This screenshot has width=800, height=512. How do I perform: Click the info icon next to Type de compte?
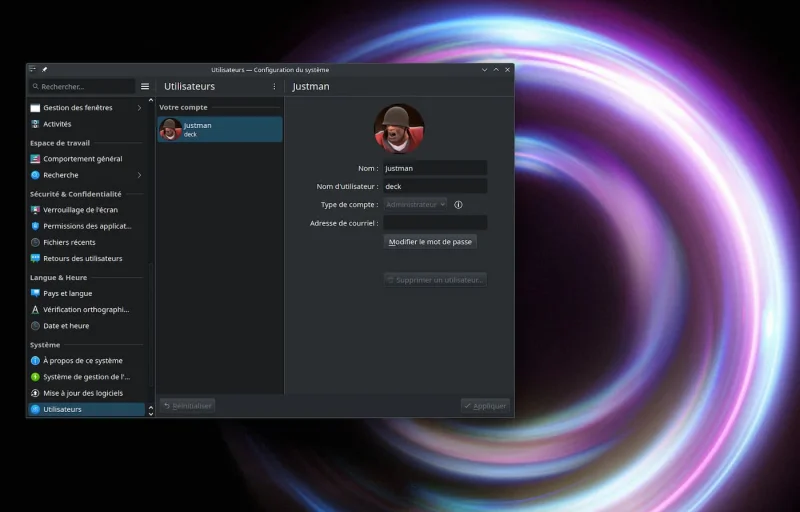click(458, 204)
